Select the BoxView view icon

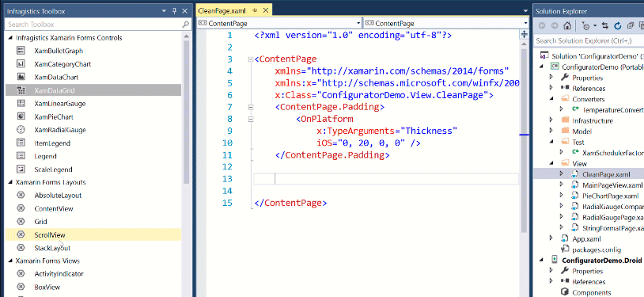pos(21,287)
